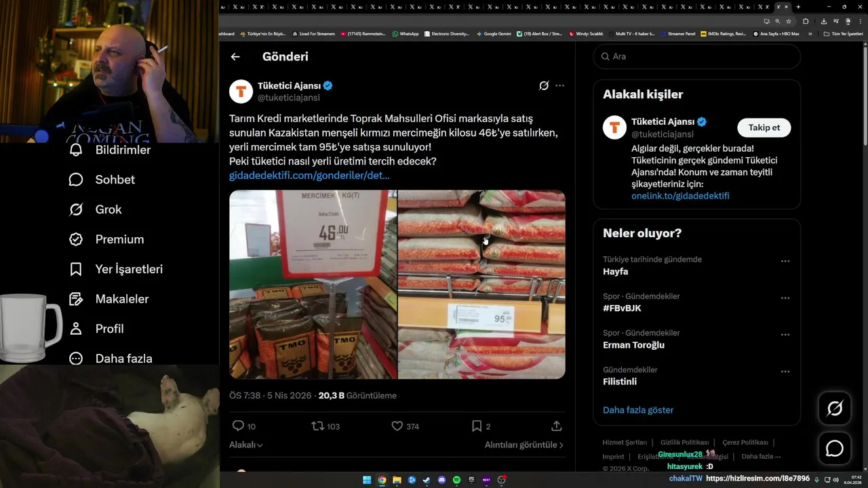Viewport: 868px width, 488px height.
Task: Click Gizlilik Politikası footer link
Action: pyautogui.click(x=685, y=443)
